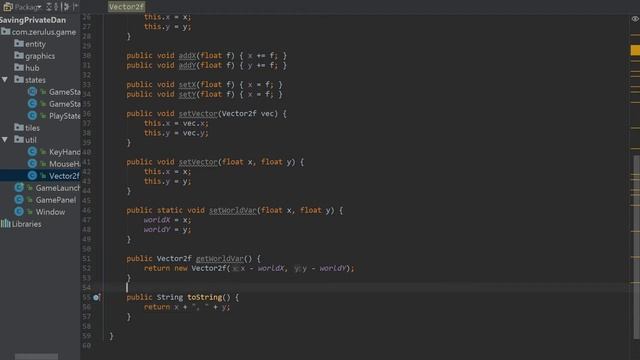Hide the project tool window
Screen dimensions: 640x360
pyautogui.click(x=76, y=7)
